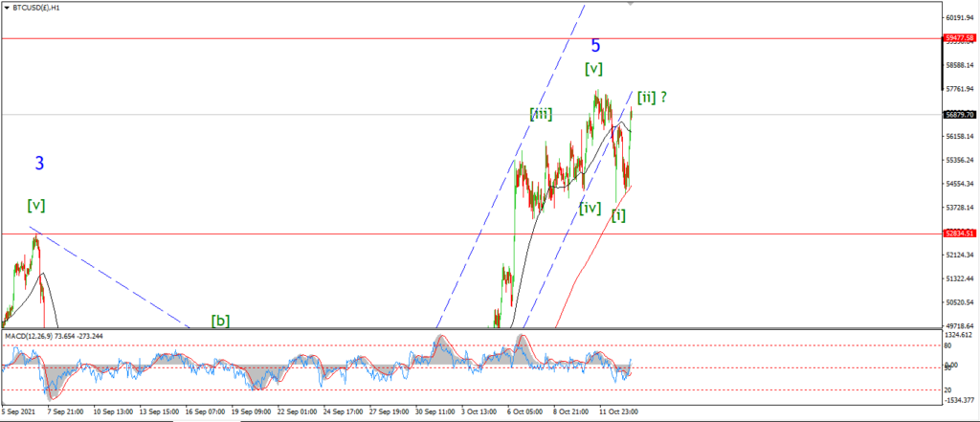Select the green [i] wave label
The width and height of the screenshot is (980, 422).
pos(619,215)
